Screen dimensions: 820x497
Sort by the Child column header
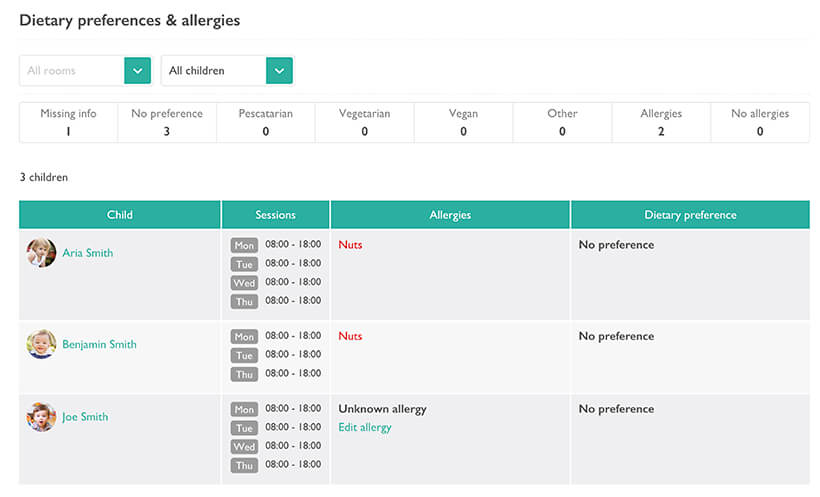click(120, 215)
